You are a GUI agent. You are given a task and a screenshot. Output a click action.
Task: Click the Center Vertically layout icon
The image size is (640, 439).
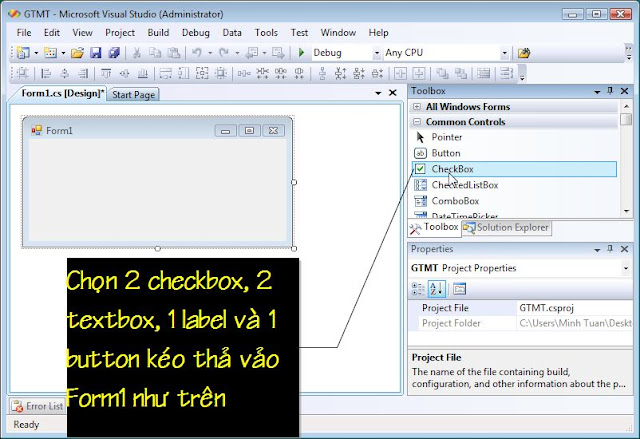[419, 73]
